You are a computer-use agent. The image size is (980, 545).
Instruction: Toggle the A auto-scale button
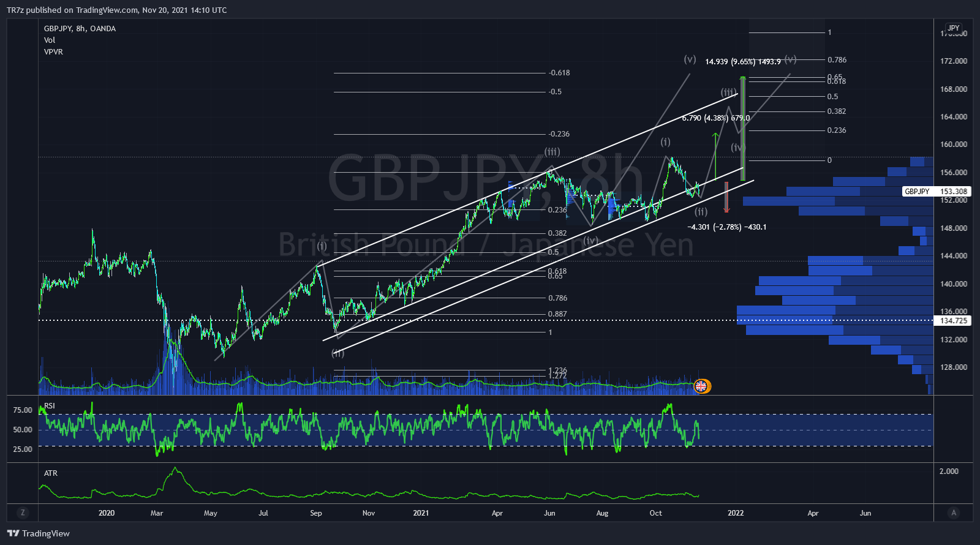pyautogui.click(x=954, y=513)
